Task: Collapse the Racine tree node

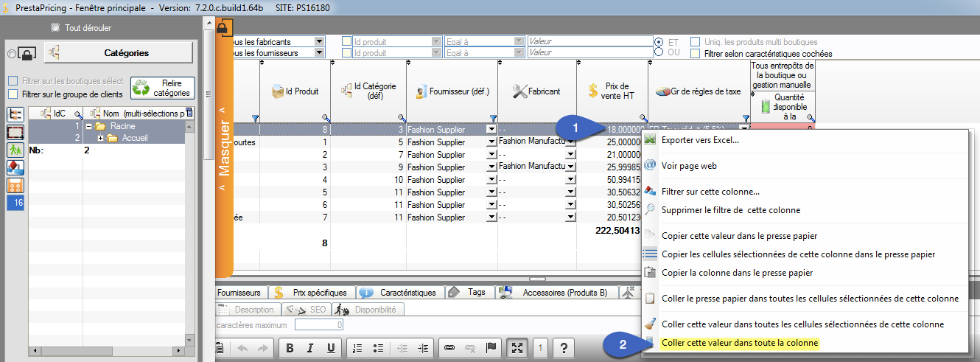Action: click(88, 127)
